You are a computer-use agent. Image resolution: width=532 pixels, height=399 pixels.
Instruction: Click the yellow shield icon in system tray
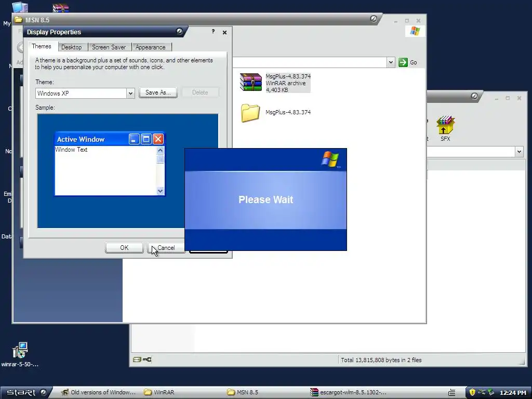tap(472, 393)
